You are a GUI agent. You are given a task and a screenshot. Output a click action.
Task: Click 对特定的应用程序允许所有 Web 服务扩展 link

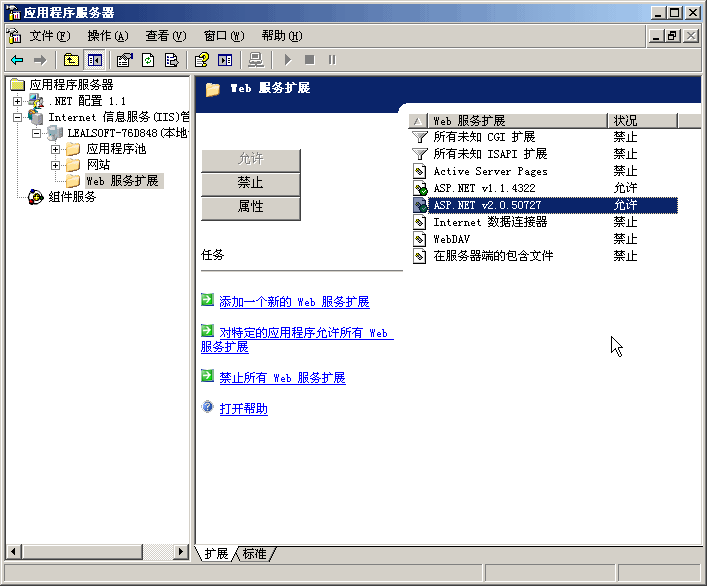298,340
